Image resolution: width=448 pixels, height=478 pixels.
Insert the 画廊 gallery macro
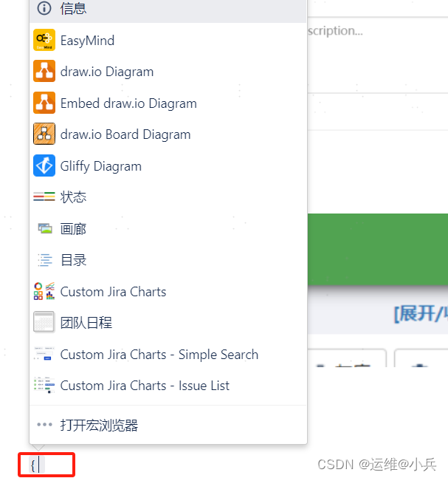pyautogui.click(x=168, y=228)
